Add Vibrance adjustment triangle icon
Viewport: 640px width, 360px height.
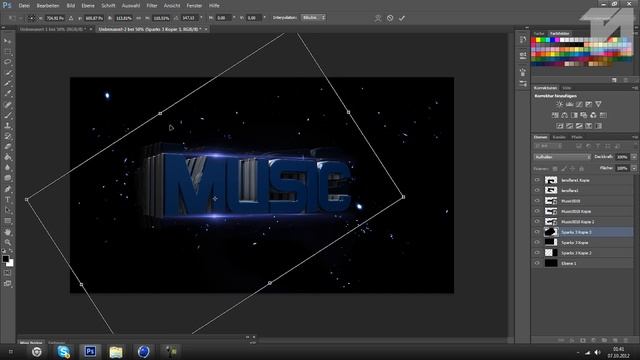pyautogui.click(x=598, y=104)
